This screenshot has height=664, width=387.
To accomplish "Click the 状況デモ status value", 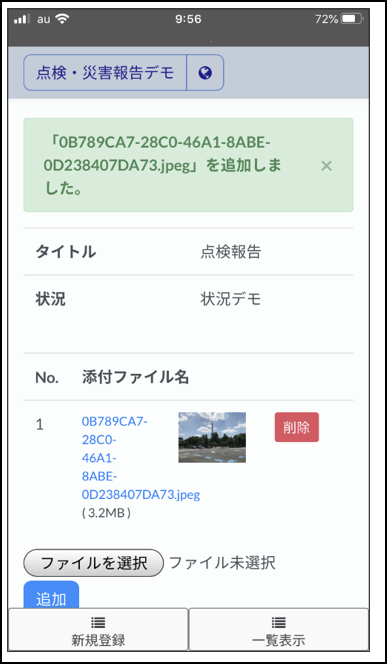I will 231,299.
